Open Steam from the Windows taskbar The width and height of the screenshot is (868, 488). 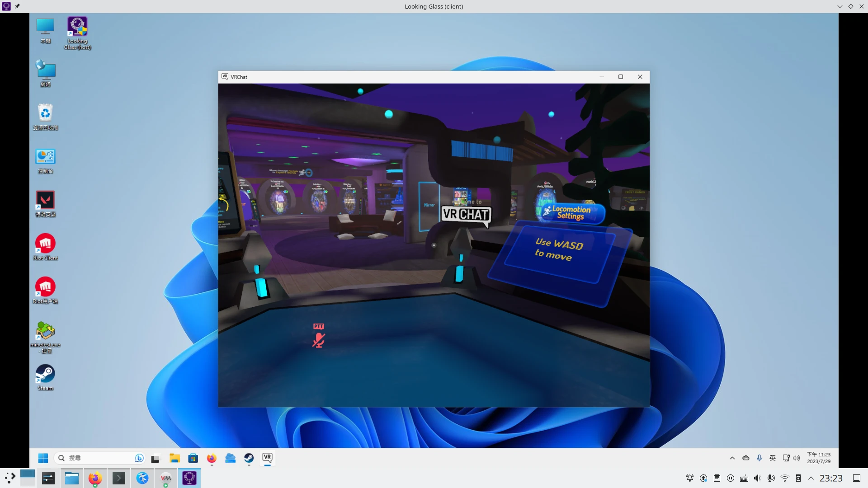249,458
